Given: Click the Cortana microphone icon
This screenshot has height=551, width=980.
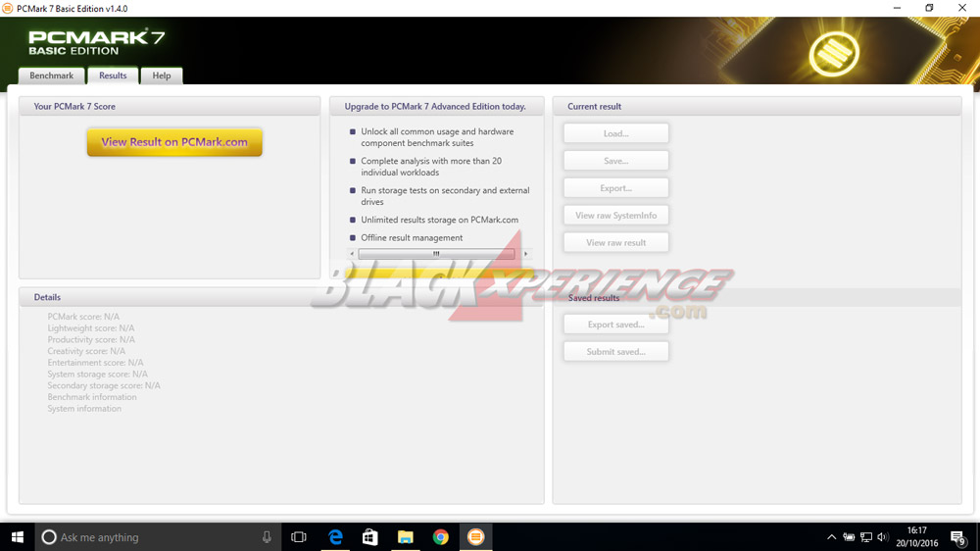Looking at the screenshot, I should tap(267, 537).
